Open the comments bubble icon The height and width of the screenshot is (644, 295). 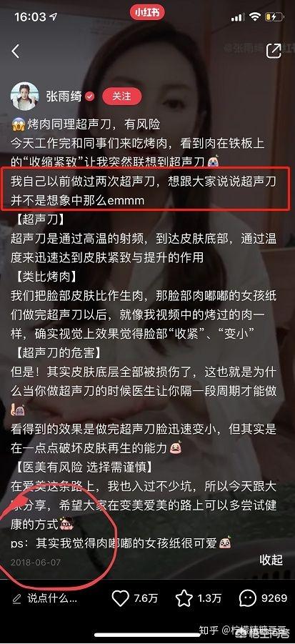click(248, 598)
